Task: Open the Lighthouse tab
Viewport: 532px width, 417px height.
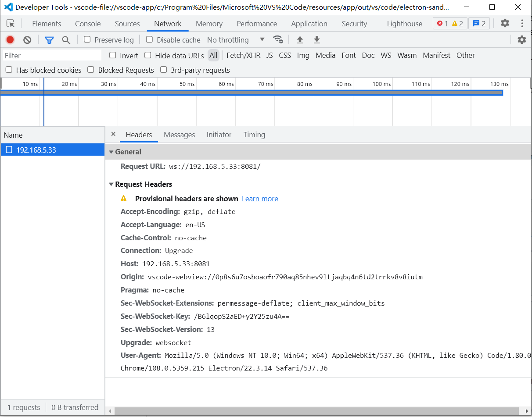Action: [x=405, y=24]
